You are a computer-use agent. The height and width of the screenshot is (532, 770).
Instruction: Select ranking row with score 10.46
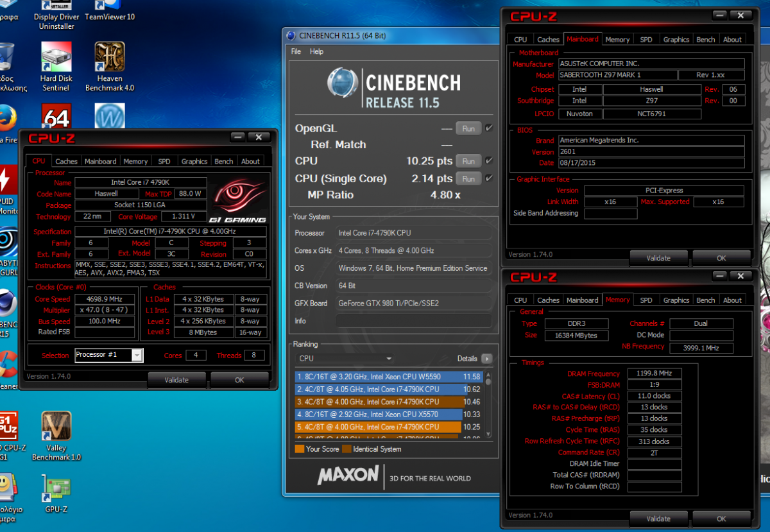pos(388,402)
